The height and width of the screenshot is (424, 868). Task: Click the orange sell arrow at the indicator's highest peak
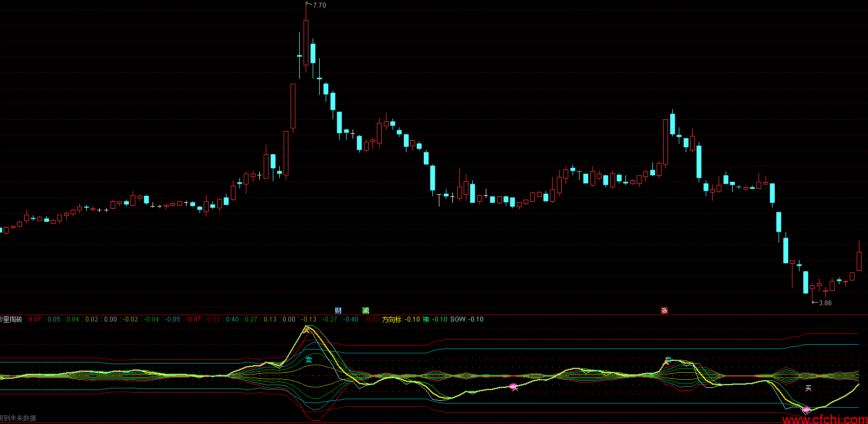[x=306, y=329]
